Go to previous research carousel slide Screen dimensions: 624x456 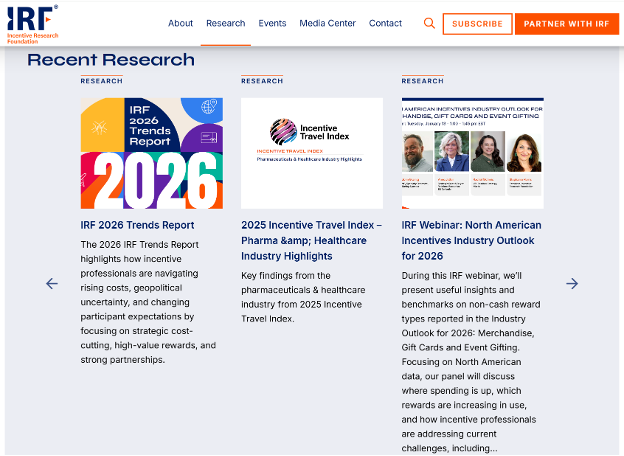tap(52, 283)
